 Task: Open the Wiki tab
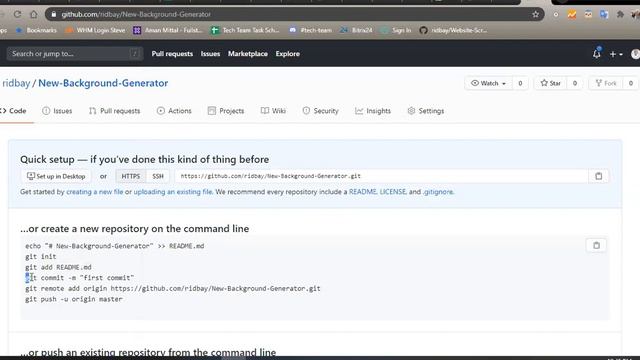tap(273, 111)
